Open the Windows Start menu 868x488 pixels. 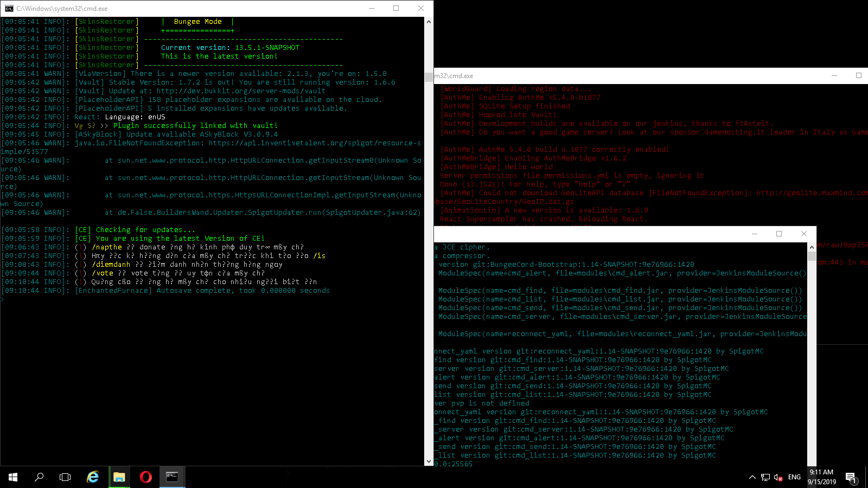[13, 477]
